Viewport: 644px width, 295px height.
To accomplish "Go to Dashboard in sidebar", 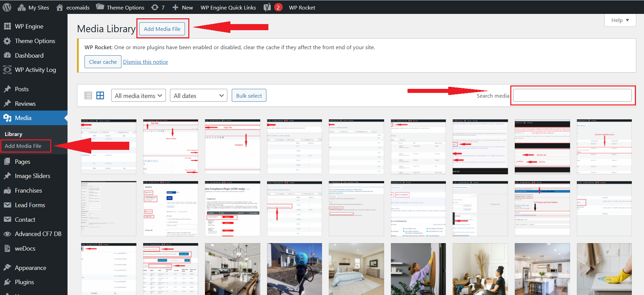I will 34,55.
